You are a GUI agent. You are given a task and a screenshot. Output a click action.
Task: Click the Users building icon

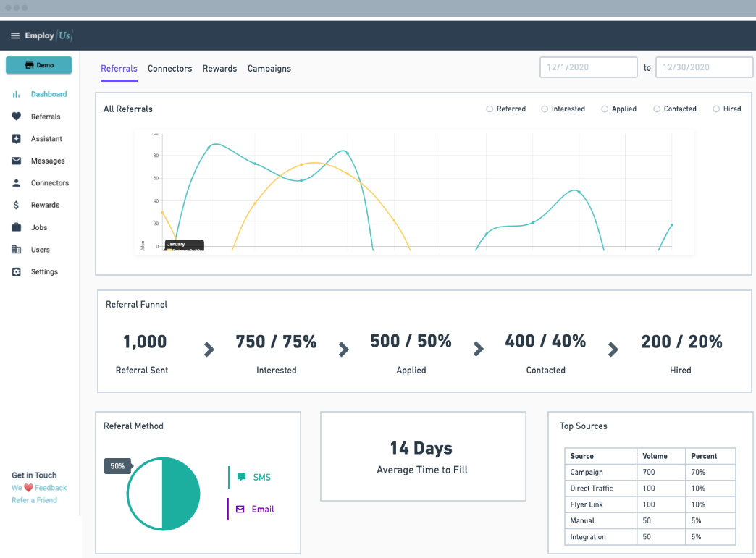(x=17, y=250)
